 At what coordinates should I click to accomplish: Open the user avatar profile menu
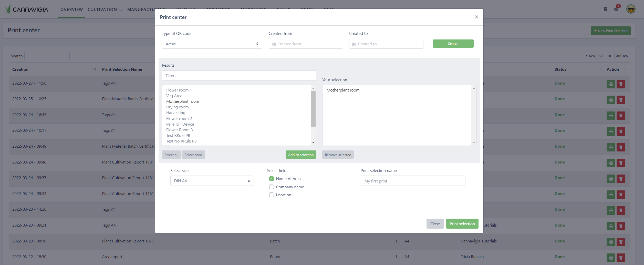tap(631, 9)
